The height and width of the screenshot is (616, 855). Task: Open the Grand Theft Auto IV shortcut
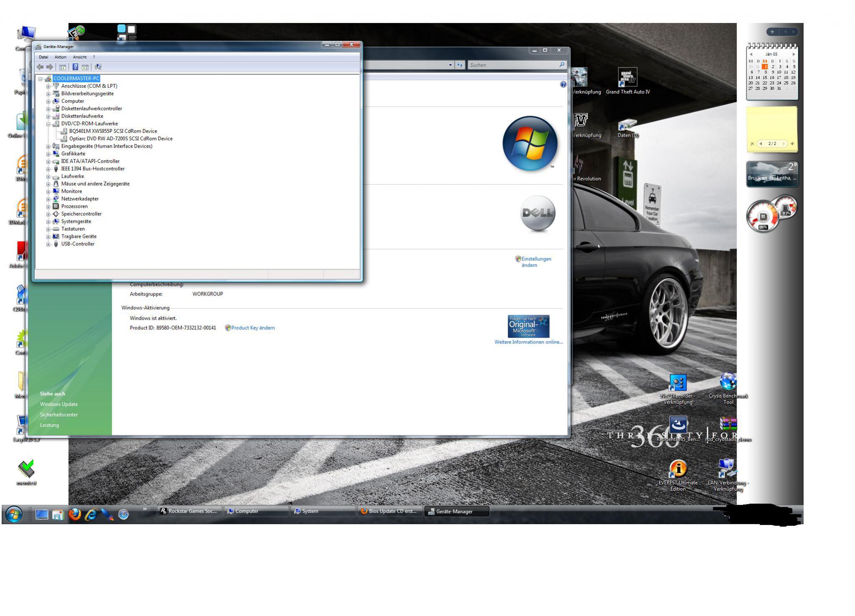click(x=627, y=77)
